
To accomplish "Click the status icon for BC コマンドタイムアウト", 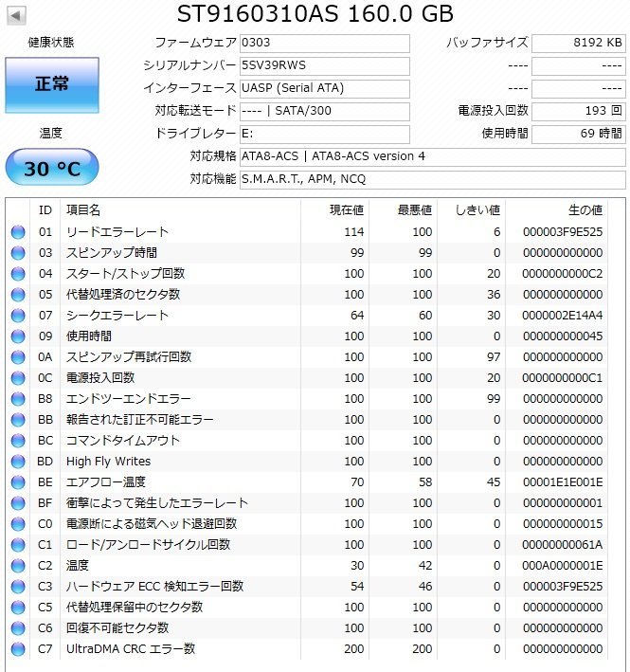I will [18, 441].
